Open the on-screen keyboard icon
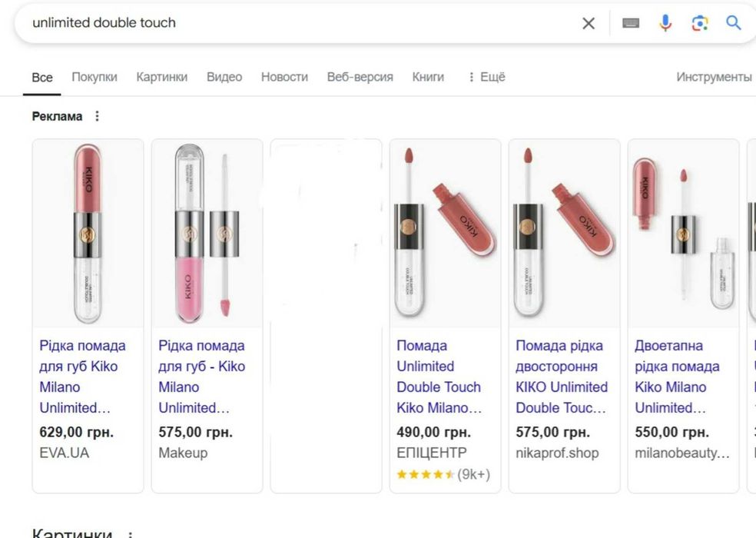The width and height of the screenshot is (756, 538). [x=631, y=23]
